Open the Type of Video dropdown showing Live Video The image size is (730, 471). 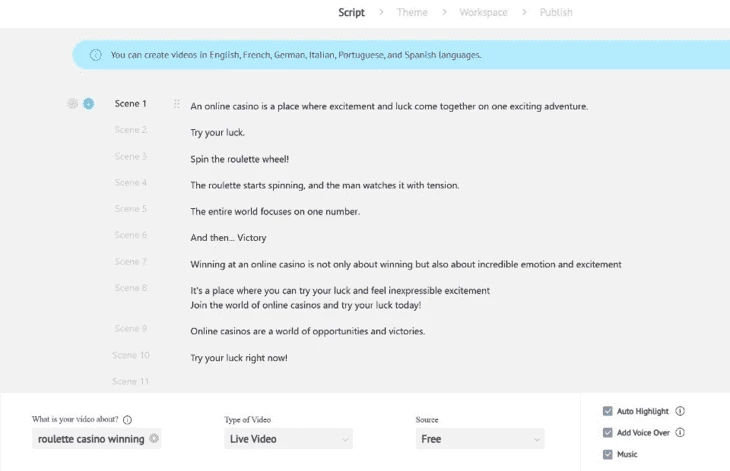(289, 439)
